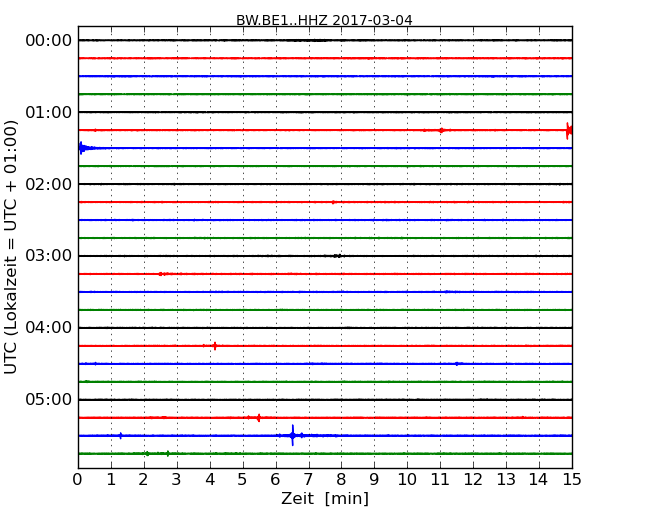Click x-axis tick label 9
This screenshot has height=520, width=650.
(x=374, y=480)
